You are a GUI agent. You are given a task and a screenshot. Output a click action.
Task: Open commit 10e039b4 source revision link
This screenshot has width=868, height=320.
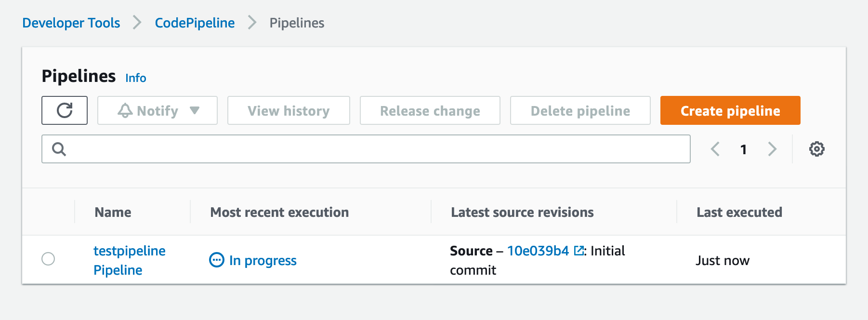pyautogui.click(x=538, y=251)
